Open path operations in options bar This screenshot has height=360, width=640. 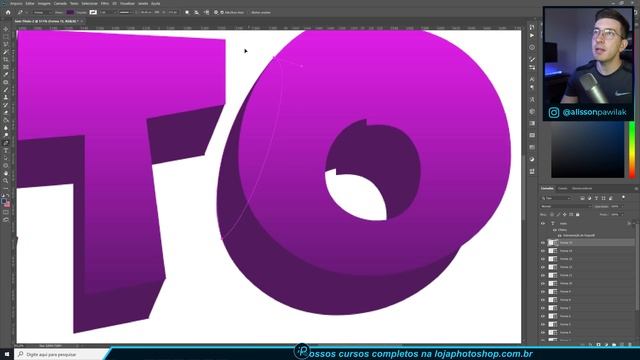click(x=187, y=12)
